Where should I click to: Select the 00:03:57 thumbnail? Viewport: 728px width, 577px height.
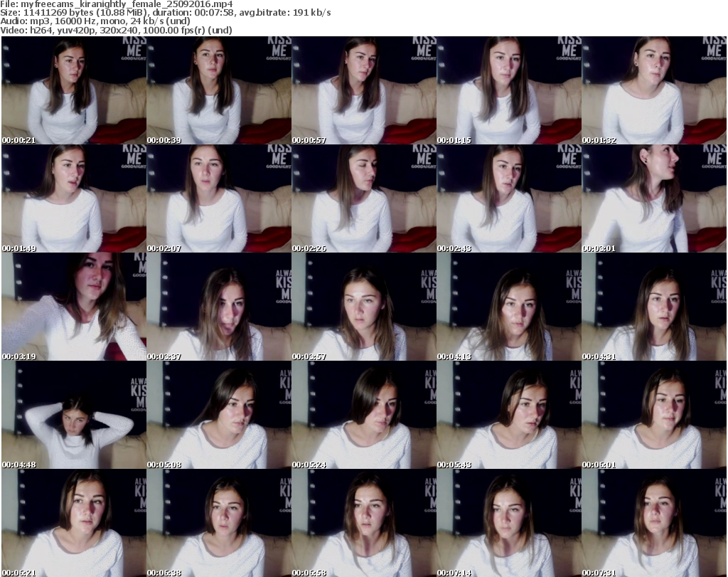364,307
